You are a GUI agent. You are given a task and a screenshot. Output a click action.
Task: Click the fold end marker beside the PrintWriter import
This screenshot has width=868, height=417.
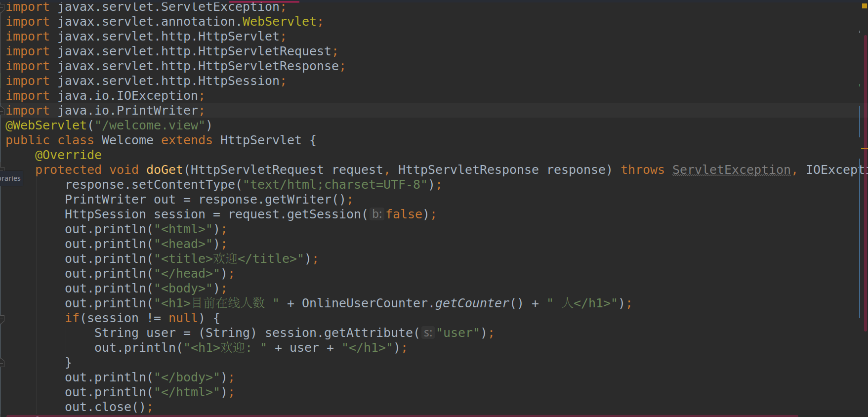coord(2,111)
